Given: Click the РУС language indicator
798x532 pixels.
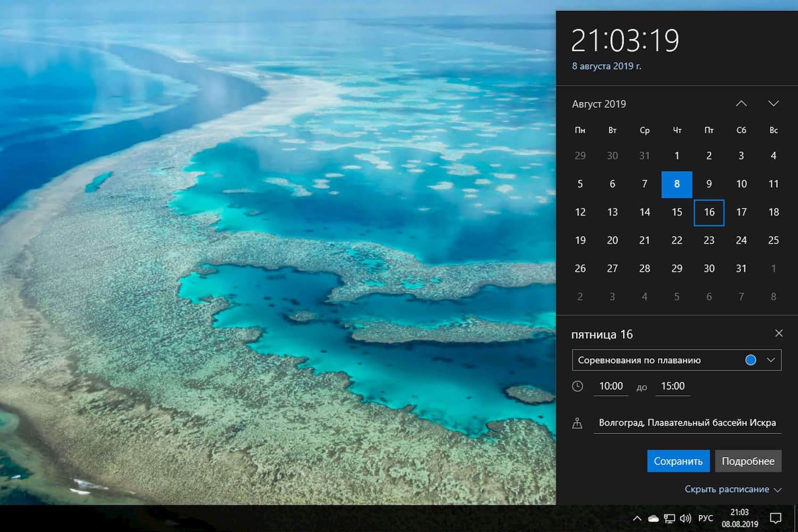Looking at the screenshot, I should [705, 518].
